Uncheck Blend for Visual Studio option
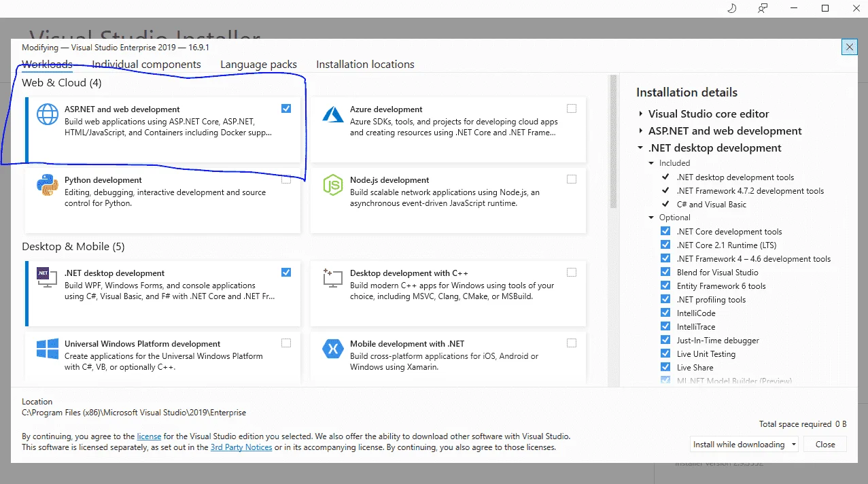 point(665,272)
